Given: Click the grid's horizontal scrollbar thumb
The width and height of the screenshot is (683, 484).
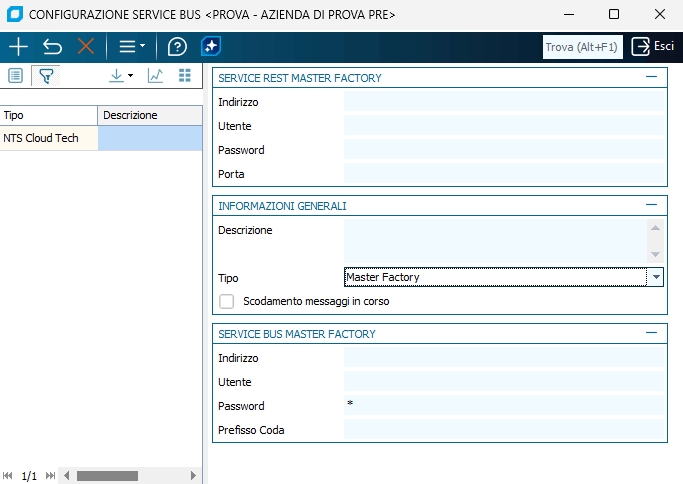Looking at the screenshot, I should pos(107,476).
